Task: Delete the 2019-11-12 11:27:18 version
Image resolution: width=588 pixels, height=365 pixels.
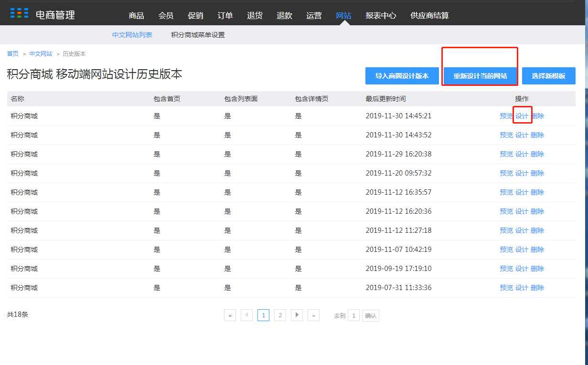Action: pyautogui.click(x=537, y=230)
